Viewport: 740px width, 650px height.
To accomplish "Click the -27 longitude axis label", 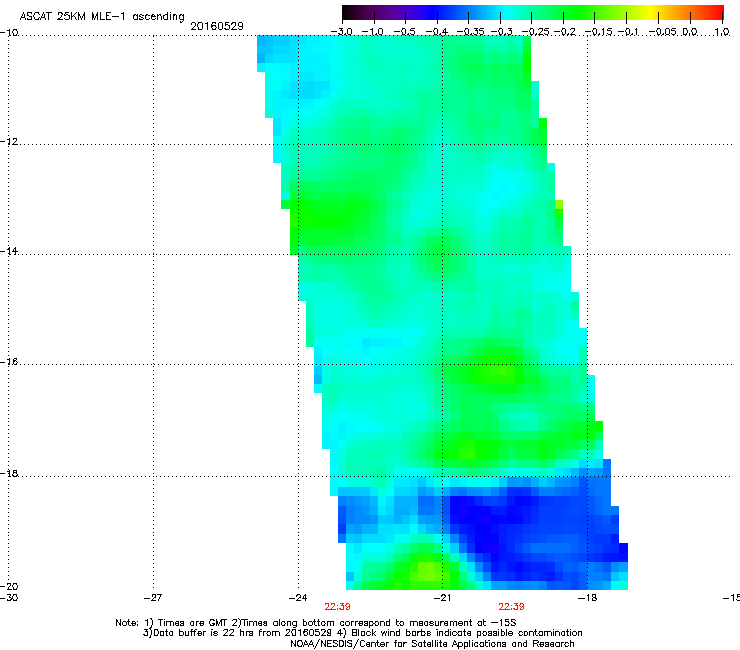I will (x=153, y=598).
